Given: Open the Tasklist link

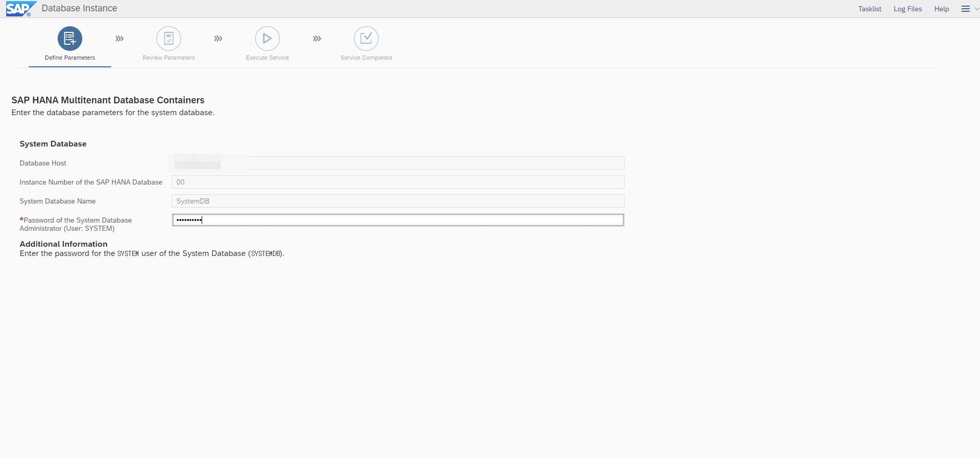Looking at the screenshot, I should [869, 9].
